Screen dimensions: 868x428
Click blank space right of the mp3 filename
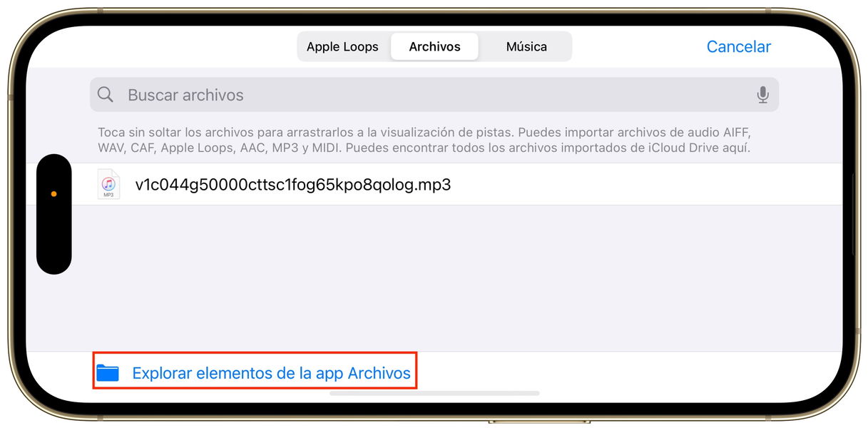[642, 185]
